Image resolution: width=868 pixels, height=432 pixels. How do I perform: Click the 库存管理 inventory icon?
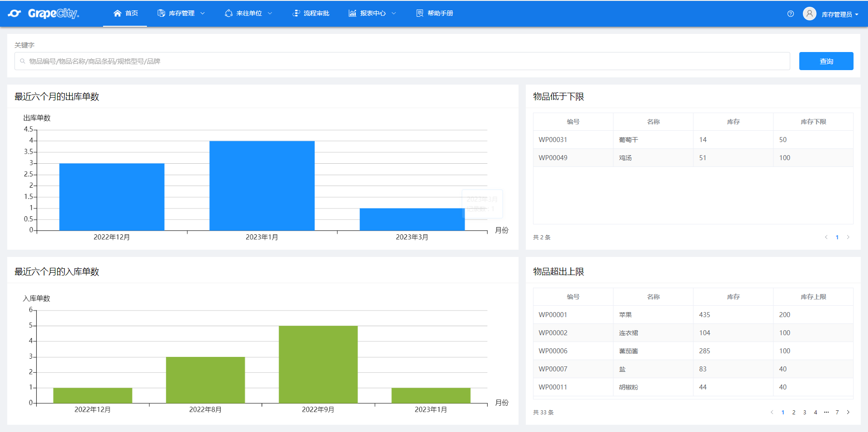coord(161,13)
